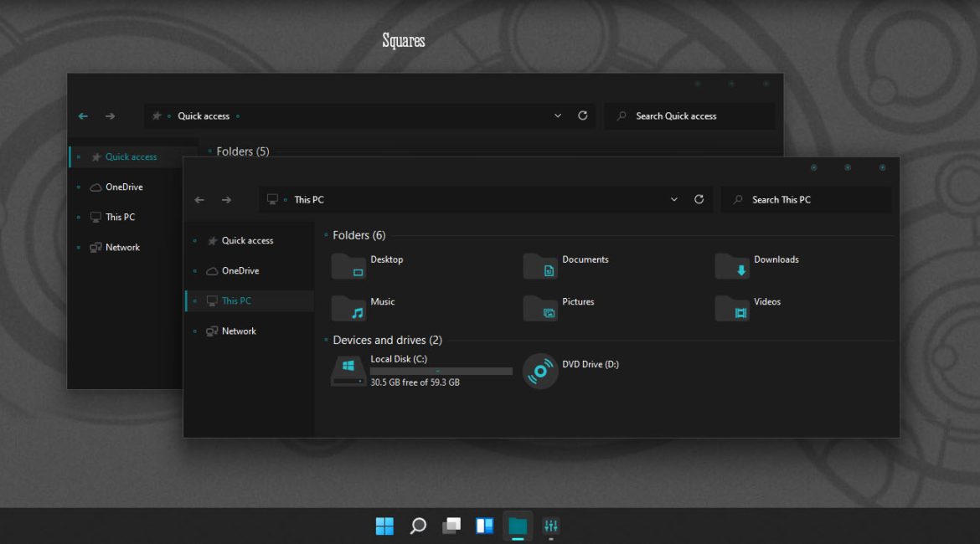Open taskbar Search magnifier
This screenshot has width=980, height=544.
[x=418, y=526]
